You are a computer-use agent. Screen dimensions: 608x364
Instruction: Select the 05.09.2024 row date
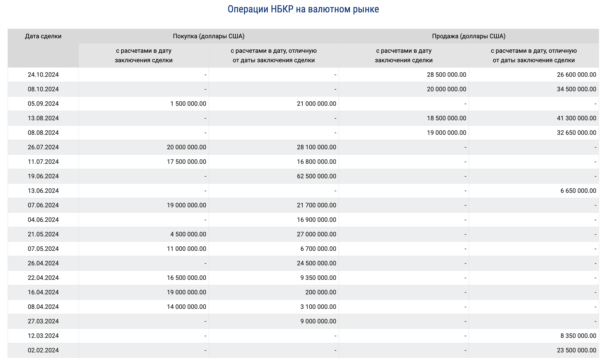43,104
